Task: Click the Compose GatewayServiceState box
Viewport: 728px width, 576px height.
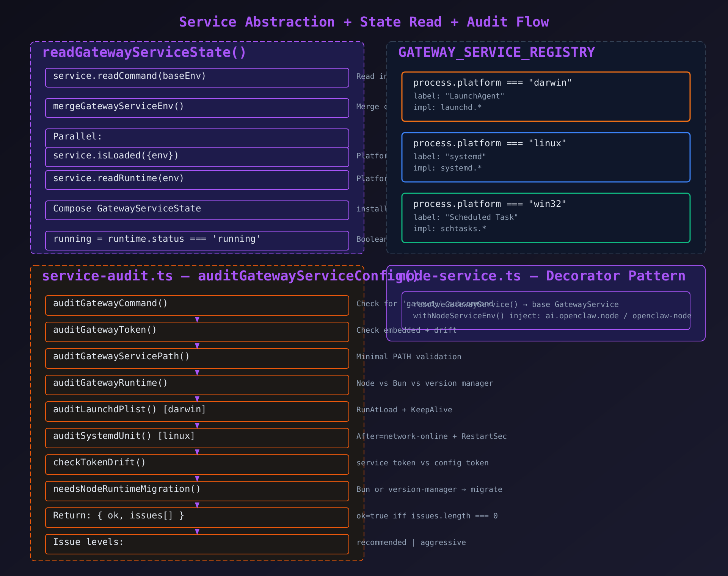Action: (197, 210)
